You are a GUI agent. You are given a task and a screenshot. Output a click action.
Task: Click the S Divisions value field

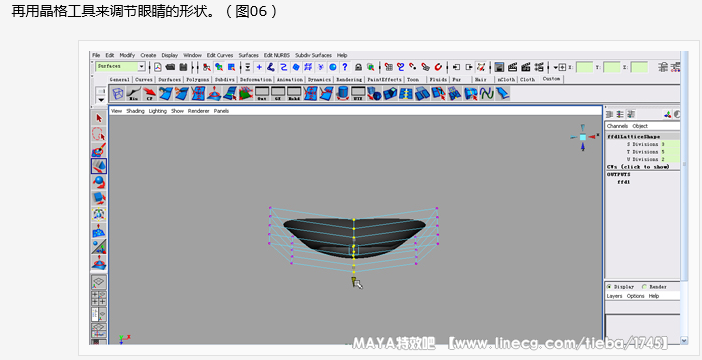point(670,144)
